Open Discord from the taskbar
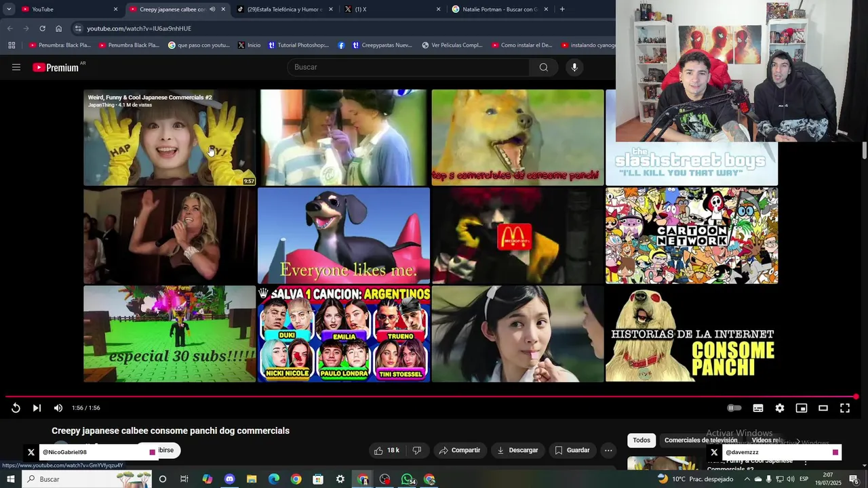 (229, 479)
